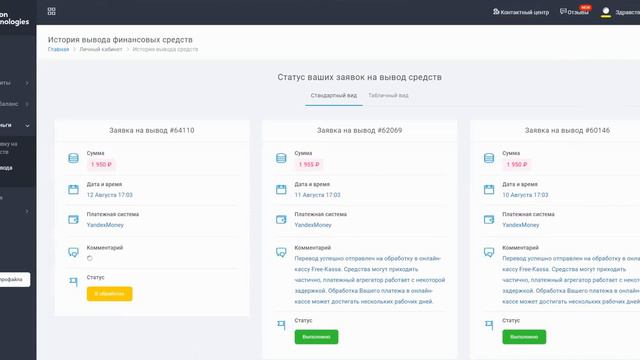640x360 pixels.
Task: Open the Контактный центр link
Action: click(x=521, y=12)
